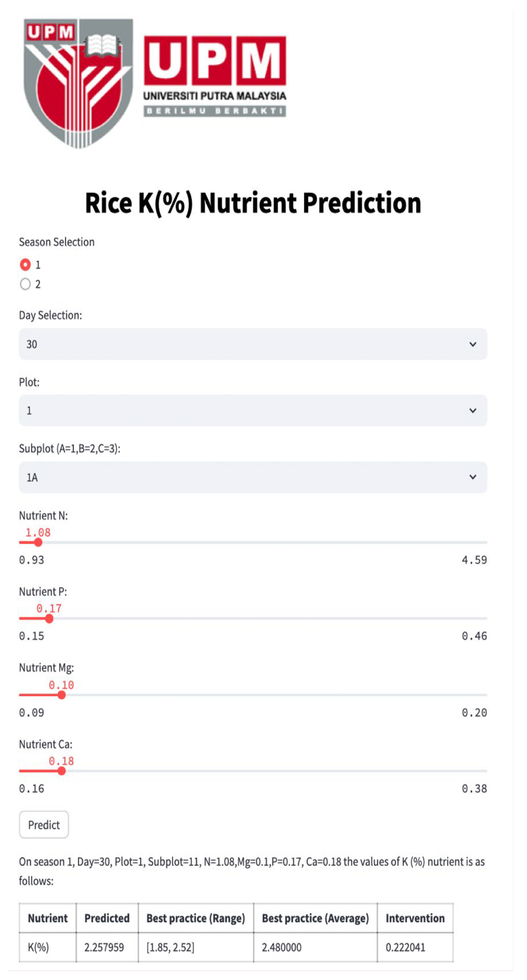
Task: Click the UPM shield crest logo
Action: coord(78,83)
